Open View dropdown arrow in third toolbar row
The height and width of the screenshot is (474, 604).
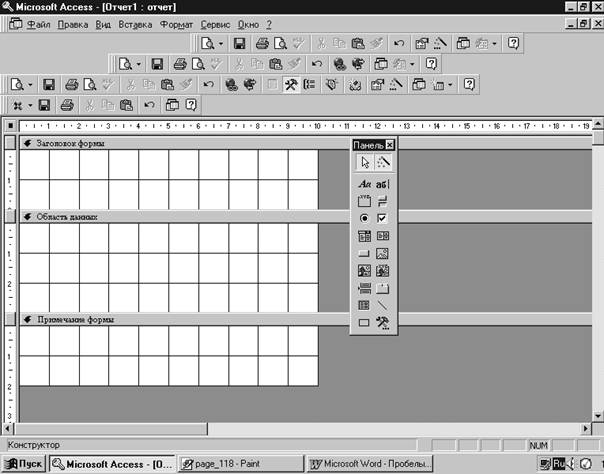click(x=30, y=85)
